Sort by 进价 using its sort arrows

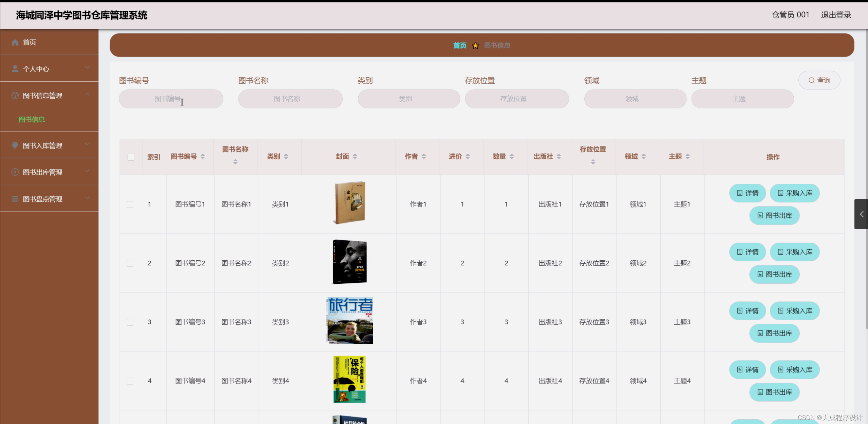(468, 156)
